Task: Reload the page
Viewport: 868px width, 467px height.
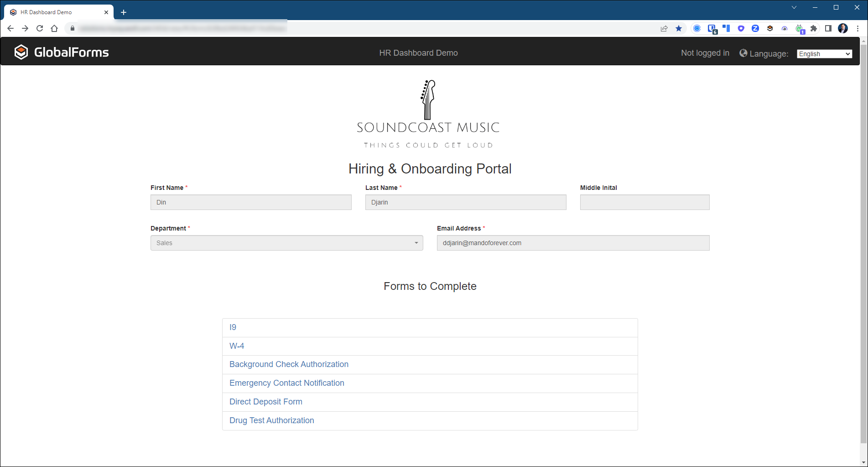Action: coord(40,28)
